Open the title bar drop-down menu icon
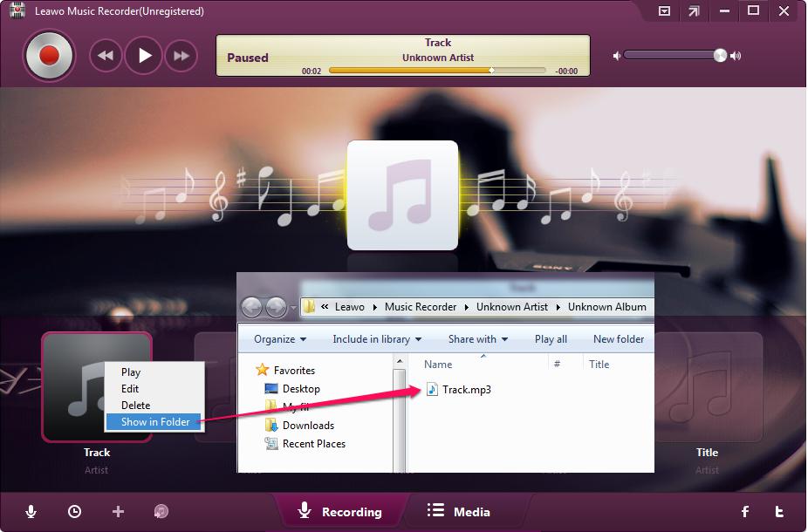This screenshot has height=532, width=808. click(x=664, y=10)
